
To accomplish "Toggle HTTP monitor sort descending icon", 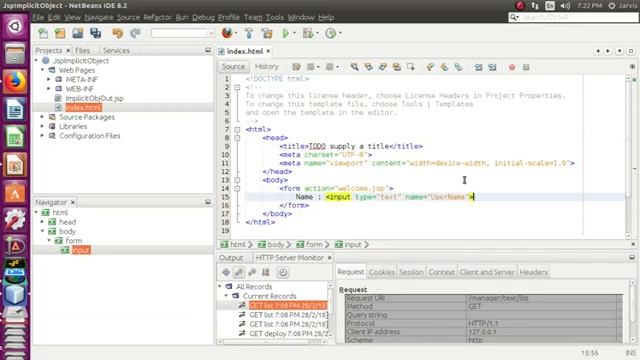I will click(239, 272).
